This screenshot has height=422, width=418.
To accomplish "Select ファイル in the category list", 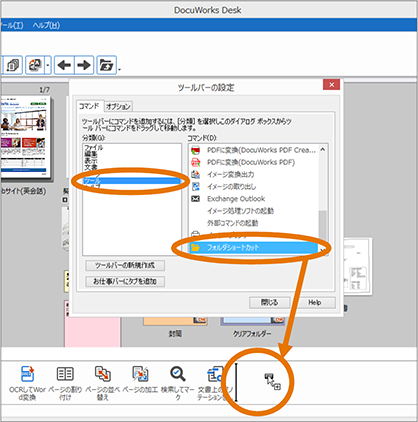I will (x=94, y=147).
